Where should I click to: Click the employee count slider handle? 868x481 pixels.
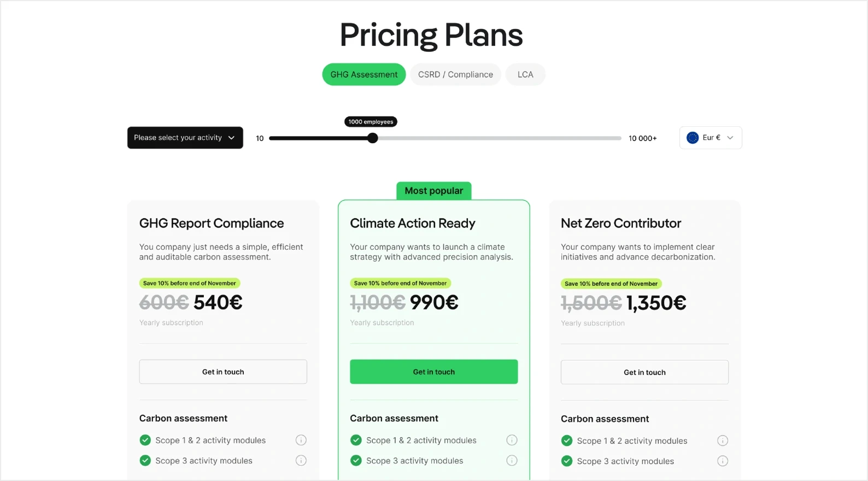pos(373,138)
